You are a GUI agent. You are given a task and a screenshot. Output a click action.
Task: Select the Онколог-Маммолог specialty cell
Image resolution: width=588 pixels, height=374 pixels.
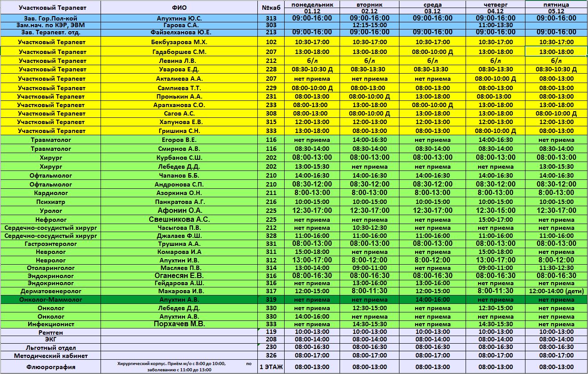point(50,299)
